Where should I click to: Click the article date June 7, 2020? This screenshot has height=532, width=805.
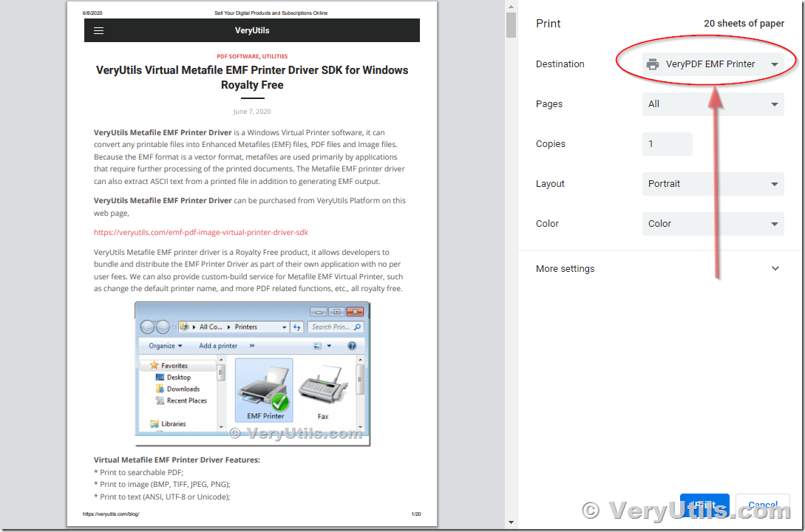[251, 112]
